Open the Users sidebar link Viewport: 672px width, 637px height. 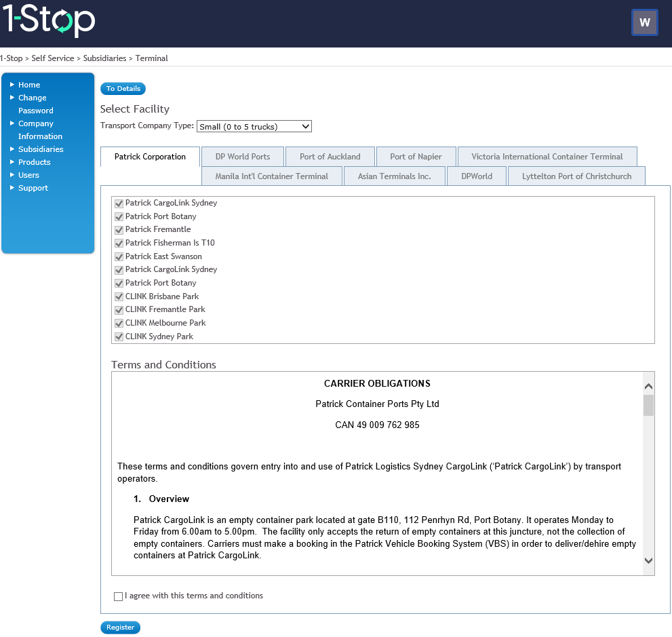pyautogui.click(x=28, y=175)
